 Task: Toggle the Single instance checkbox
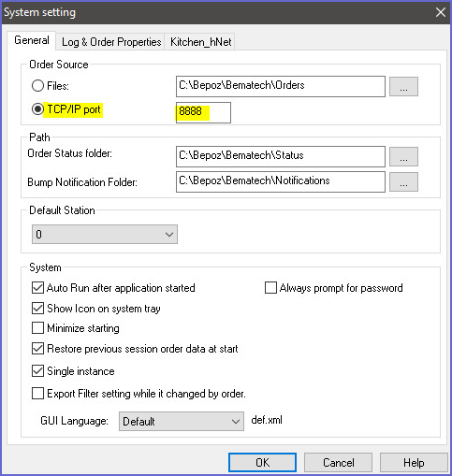click(x=37, y=371)
